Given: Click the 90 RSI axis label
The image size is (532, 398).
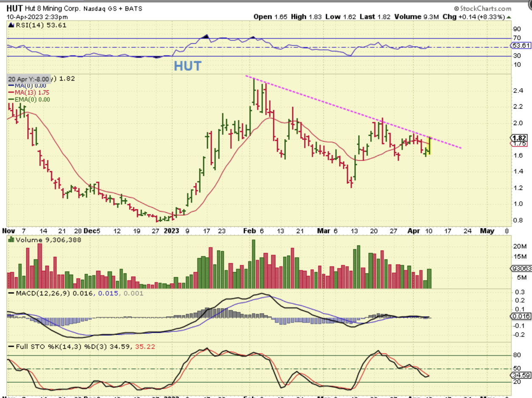Looking at the screenshot, I should coord(517,29).
